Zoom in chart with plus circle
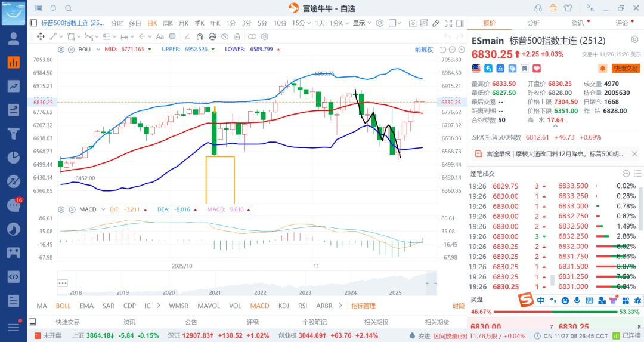The image size is (644, 342). coord(462,50)
